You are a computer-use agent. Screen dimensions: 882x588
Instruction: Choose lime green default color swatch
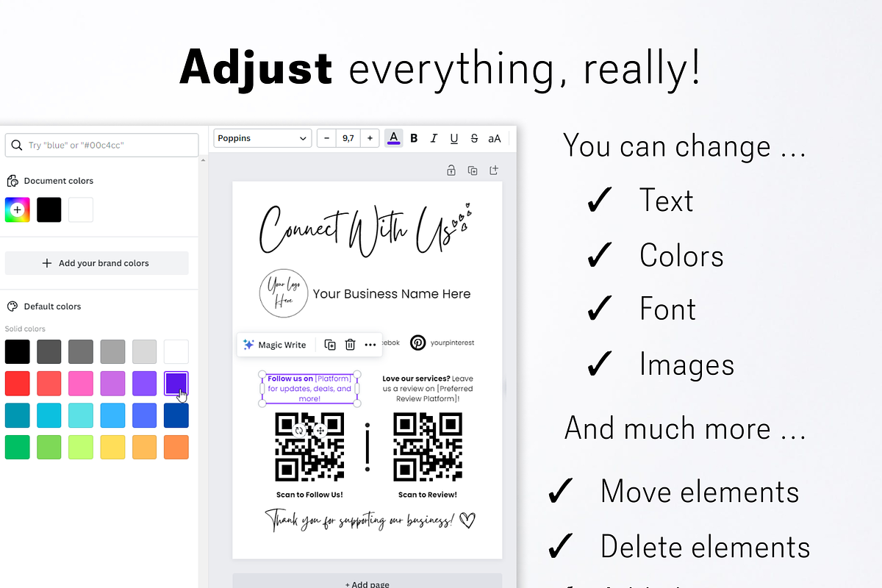pyautogui.click(x=81, y=447)
